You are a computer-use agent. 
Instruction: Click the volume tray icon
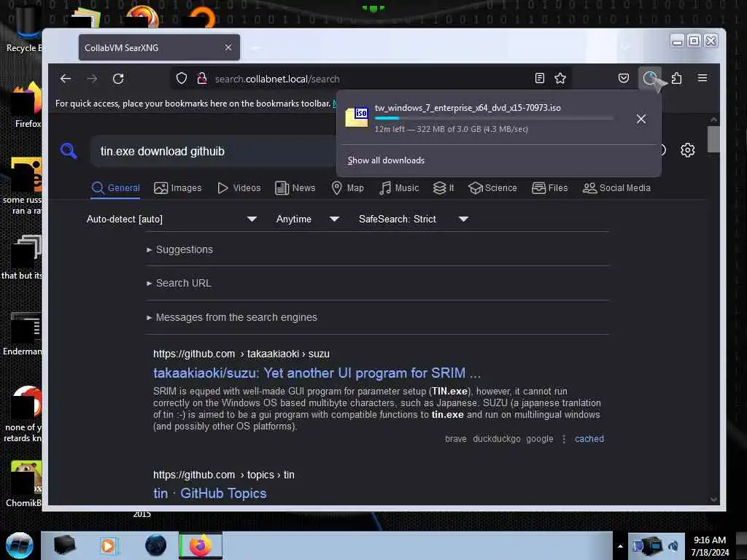tap(673, 546)
